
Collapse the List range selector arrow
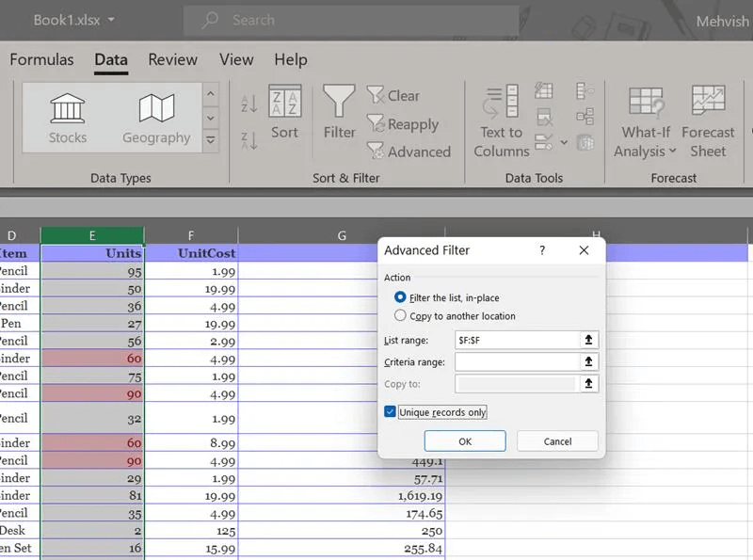588,340
